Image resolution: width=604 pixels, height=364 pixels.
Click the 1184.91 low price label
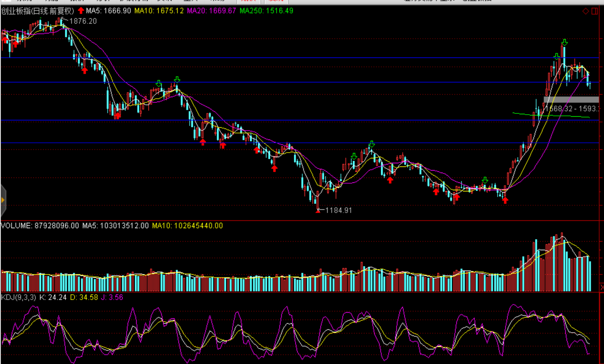338,211
